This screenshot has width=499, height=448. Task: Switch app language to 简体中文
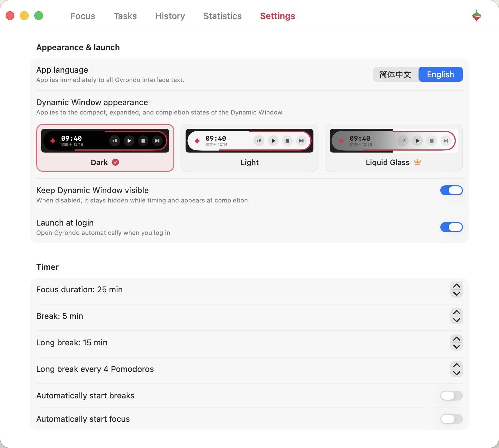(x=395, y=74)
